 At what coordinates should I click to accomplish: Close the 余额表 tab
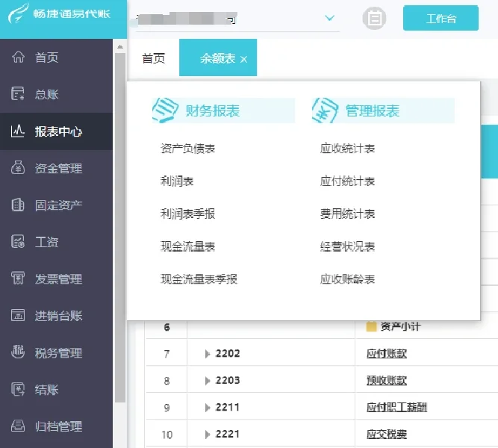(243, 59)
